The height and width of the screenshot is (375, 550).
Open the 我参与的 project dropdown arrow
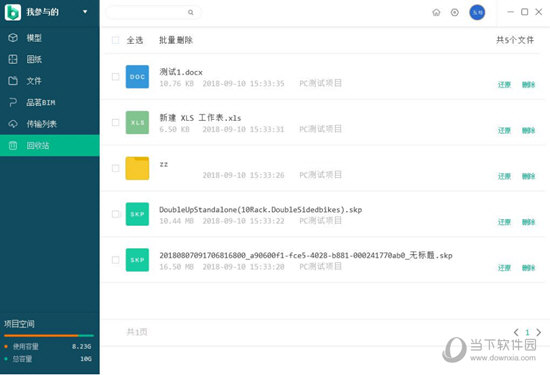pyautogui.click(x=85, y=12)
